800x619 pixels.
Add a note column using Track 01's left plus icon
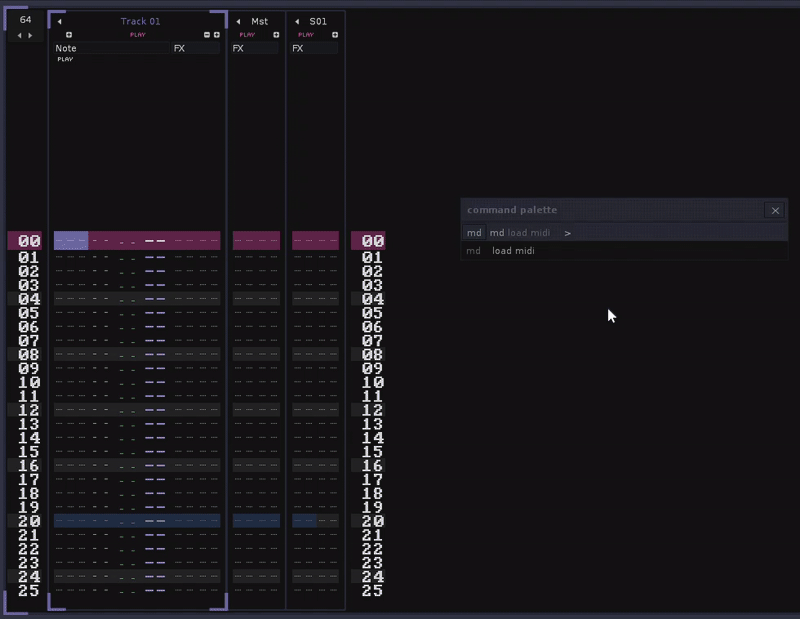[x=69, y=35]
